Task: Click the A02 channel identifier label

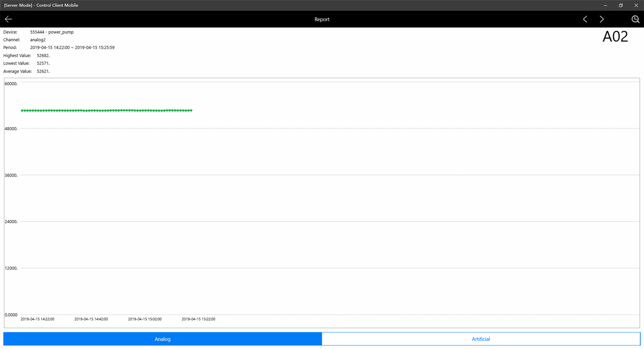Action: tap(615, 36)
